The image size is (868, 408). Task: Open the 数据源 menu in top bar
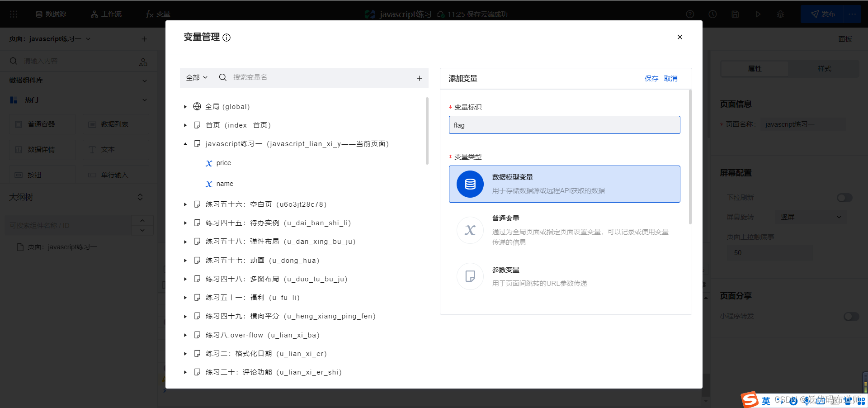tap(51, 14)
